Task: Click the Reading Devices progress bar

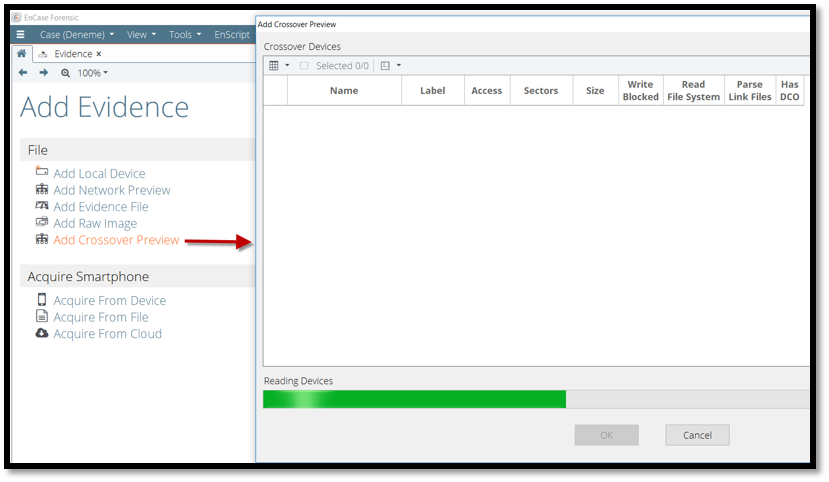Action: [535, 399]
